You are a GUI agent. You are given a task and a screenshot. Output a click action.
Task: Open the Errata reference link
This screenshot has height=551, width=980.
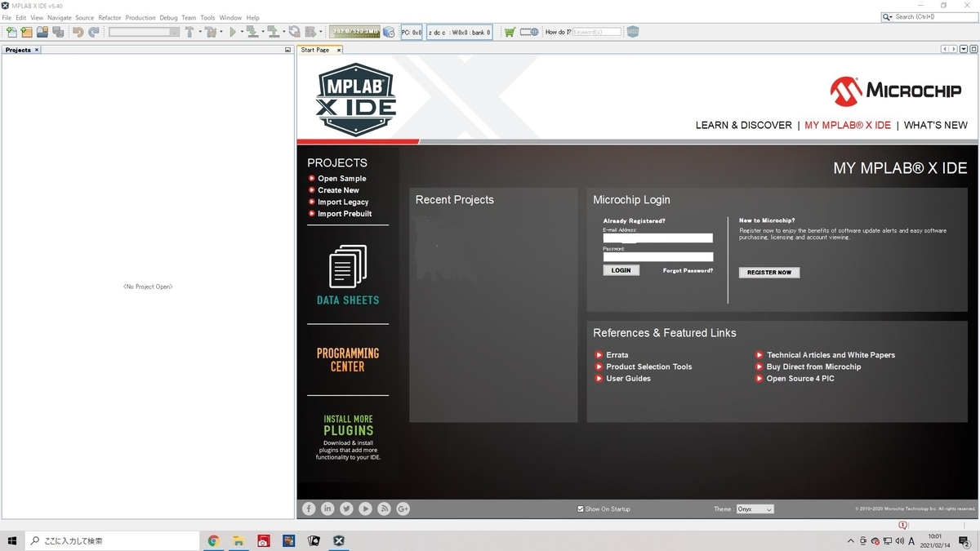click(617, 355)
